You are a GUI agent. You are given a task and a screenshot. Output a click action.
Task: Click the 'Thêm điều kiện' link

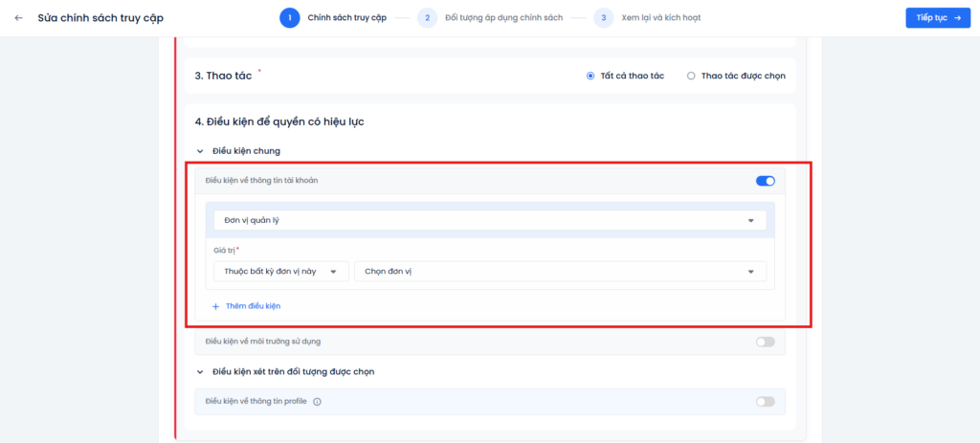click(253, 306)
